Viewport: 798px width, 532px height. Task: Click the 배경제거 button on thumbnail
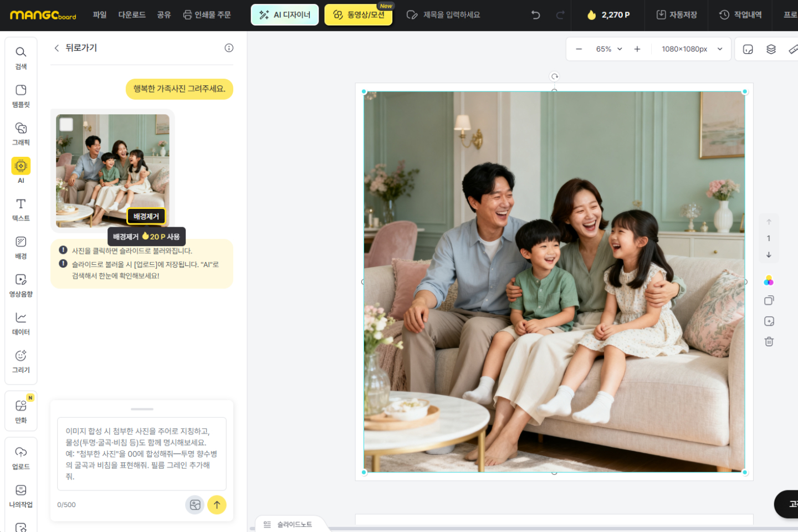click(x=146, y=216)
